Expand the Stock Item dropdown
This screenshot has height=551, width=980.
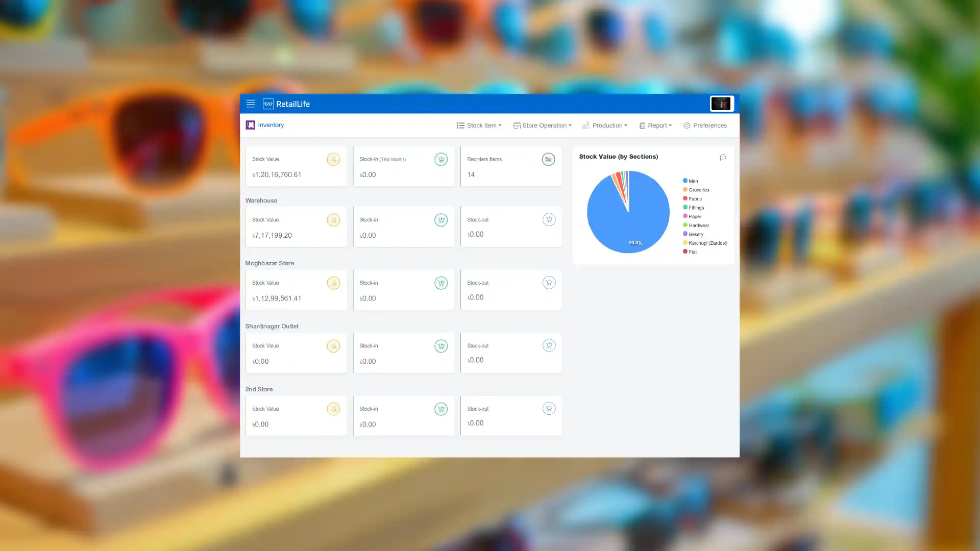click(x=479, y=126)
